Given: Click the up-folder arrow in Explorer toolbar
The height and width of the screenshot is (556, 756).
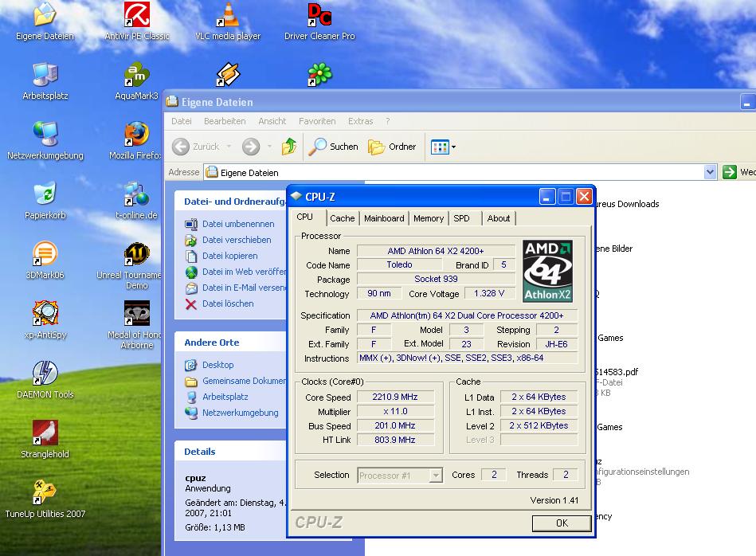Looking at the screenshot, I should coord(289,146).
